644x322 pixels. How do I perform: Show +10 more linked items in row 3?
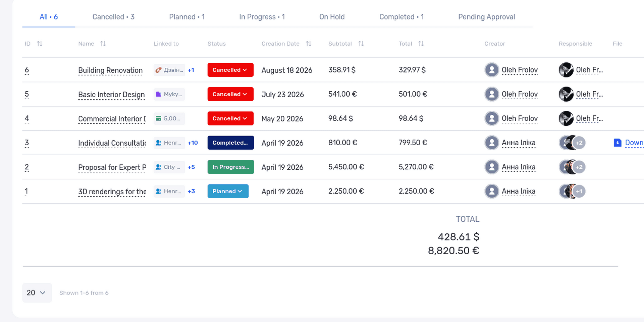click(193, 143)
